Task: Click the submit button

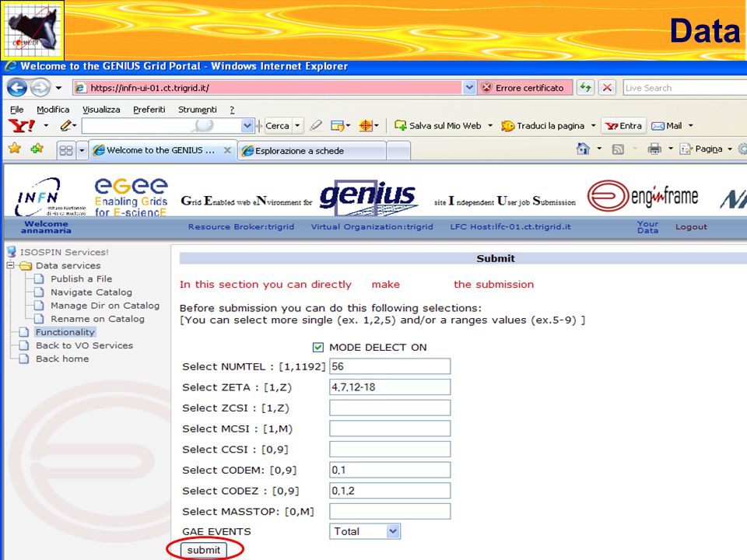Action: pyautogui.click(x=203, y=550)
